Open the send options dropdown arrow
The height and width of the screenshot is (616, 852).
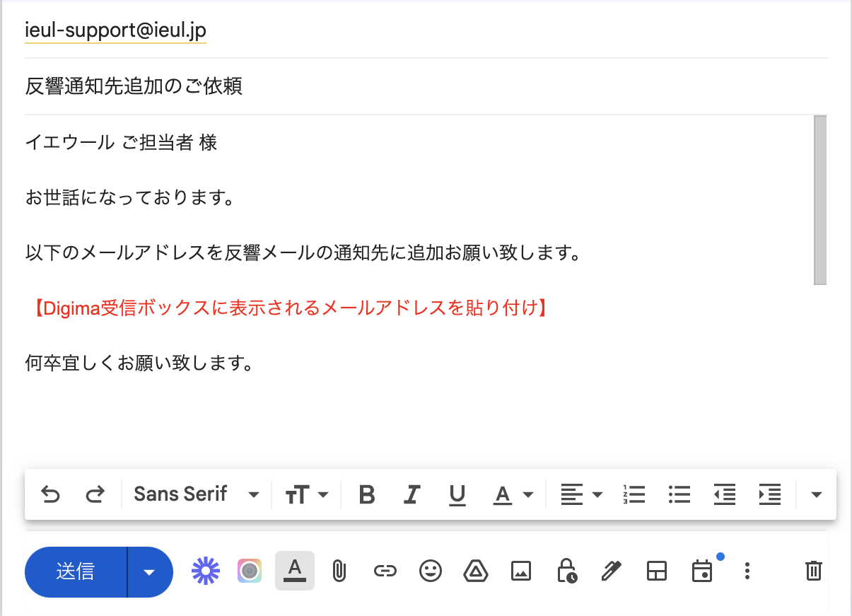pos(150,571)
